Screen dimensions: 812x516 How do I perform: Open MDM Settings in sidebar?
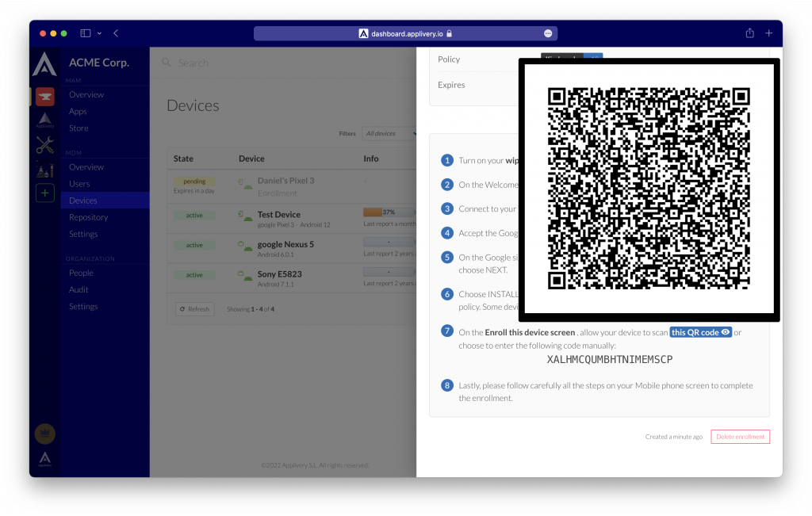pyautogui.click(x=83, y=234)
